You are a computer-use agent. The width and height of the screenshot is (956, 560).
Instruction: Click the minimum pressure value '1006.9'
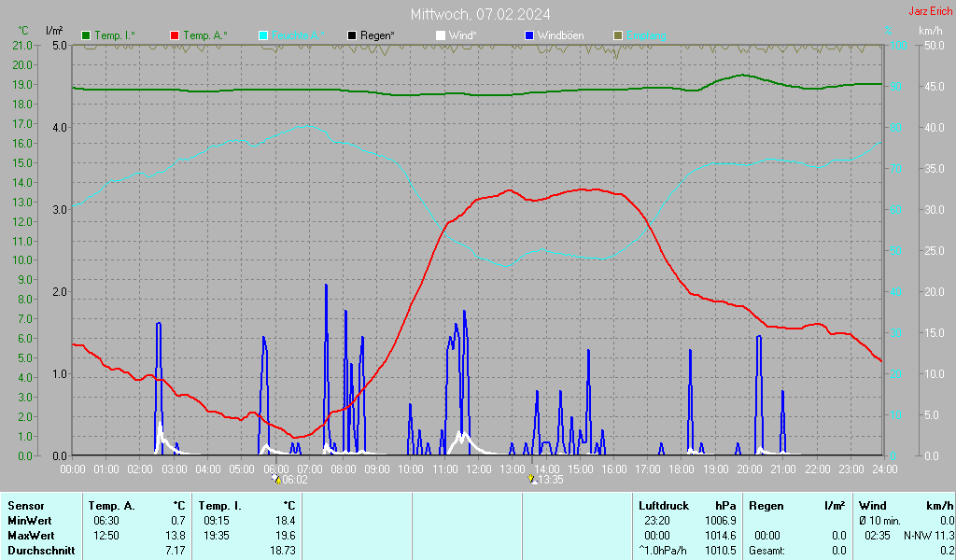coord(720,521)
